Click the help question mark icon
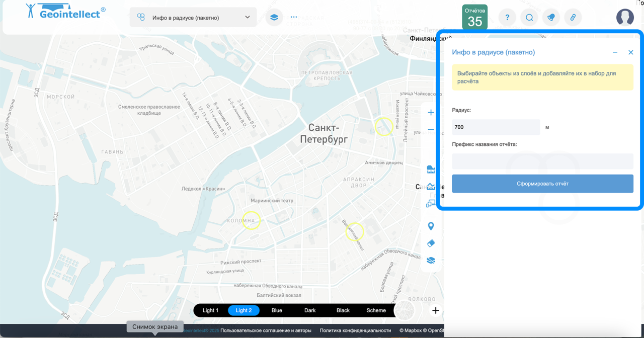Viewport: 644px width, 338px height. [507, 17]
